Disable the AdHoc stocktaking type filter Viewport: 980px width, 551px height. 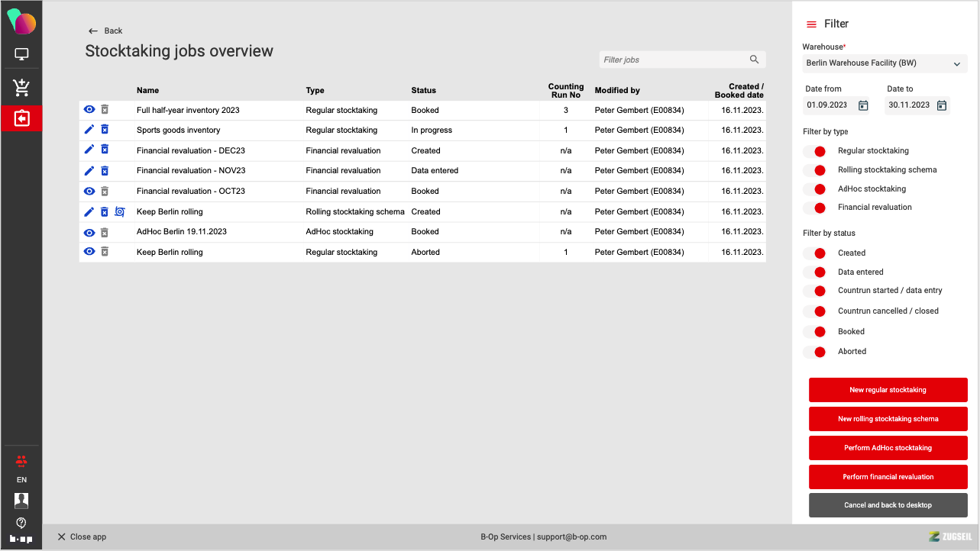click(815, 188)
